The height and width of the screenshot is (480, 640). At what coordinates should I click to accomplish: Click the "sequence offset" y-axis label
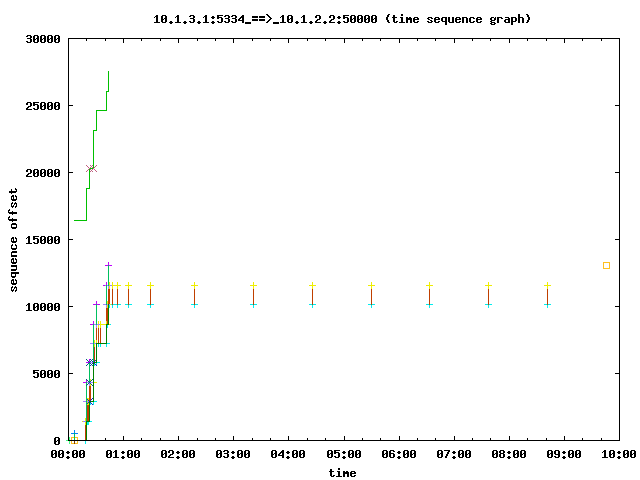pos(15,240)
